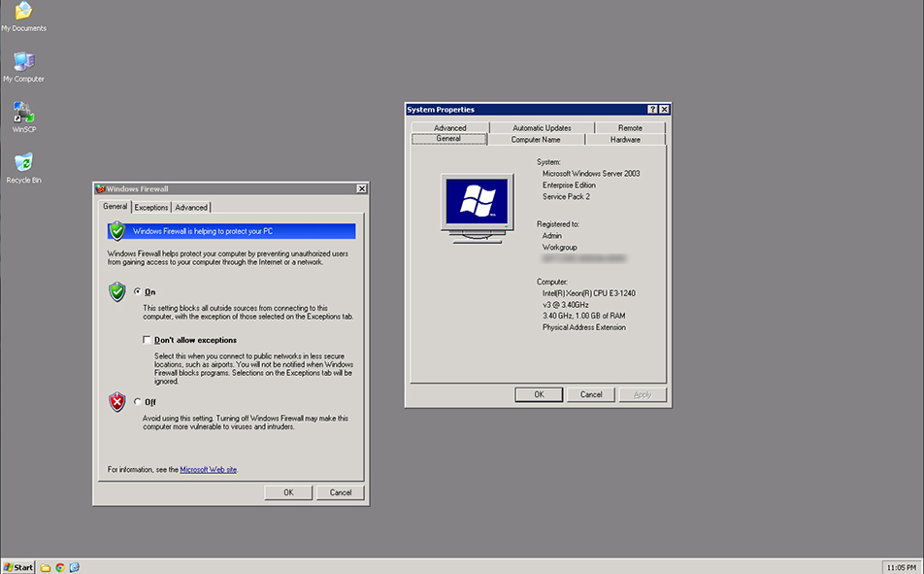Open the Automatic Updates tab
This screenshot has width=924, height=574.
pos(542,128)
